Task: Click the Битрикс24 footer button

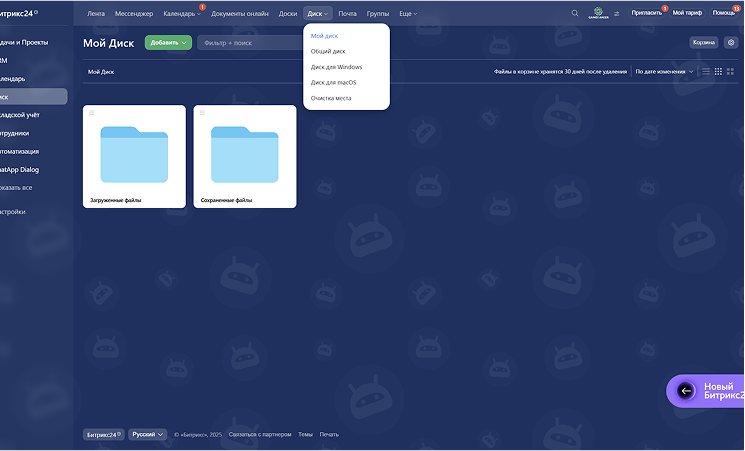Action: tap(104, 434)
